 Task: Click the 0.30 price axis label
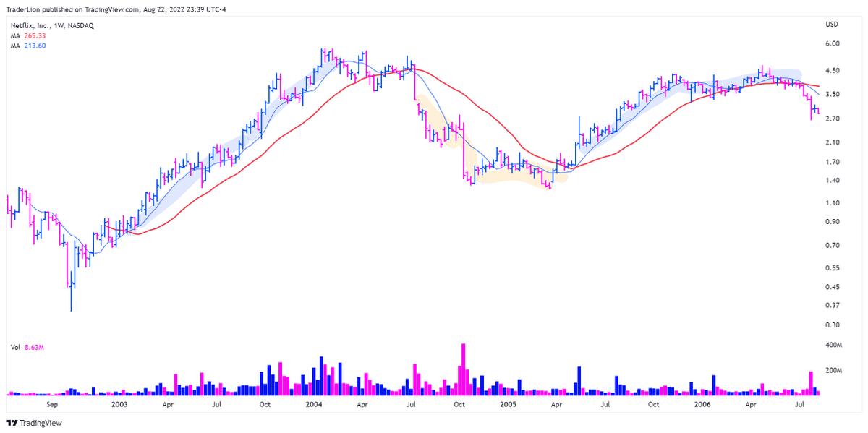point(832,325)
